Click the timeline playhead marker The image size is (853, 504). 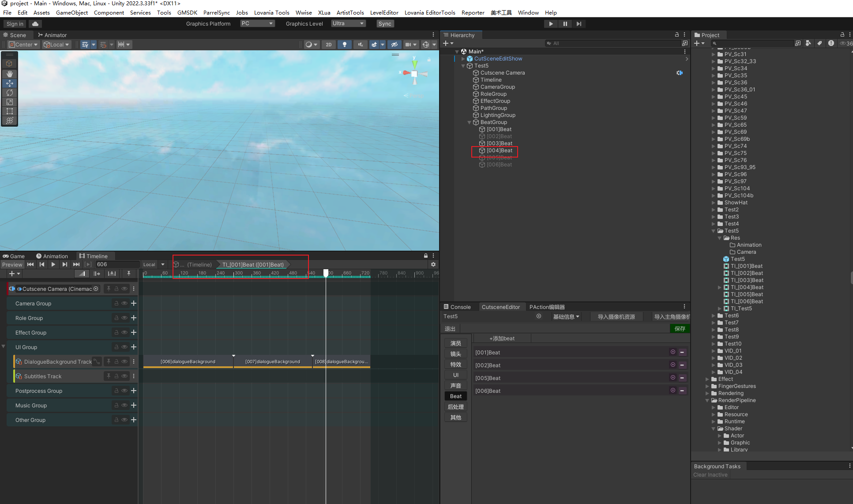(x=326, y=273)
